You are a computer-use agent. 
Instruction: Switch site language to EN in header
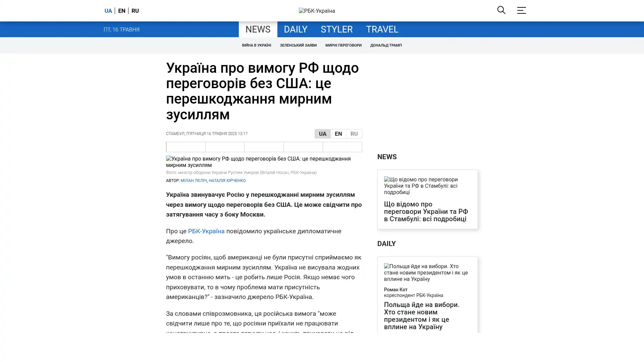[121, 11]
